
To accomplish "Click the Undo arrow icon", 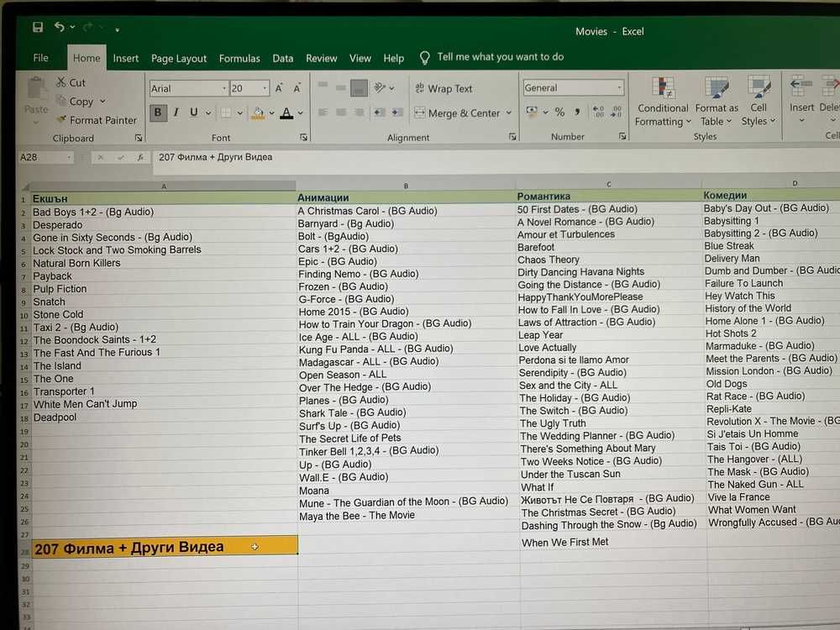I will [59, 26].
